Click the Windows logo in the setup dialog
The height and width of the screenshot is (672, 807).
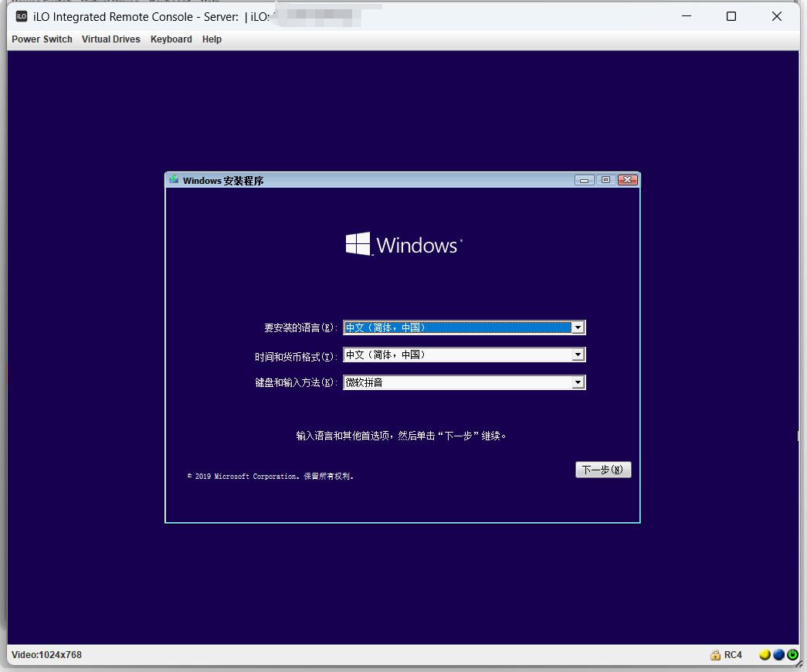[x=358, y=244]
